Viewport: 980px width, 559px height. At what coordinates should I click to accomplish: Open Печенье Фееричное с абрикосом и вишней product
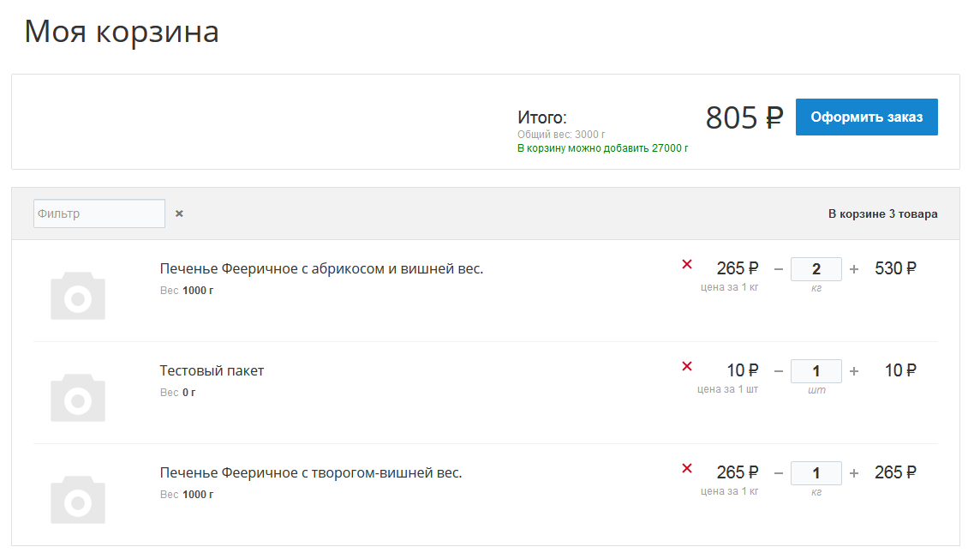(x=321, y=269)
